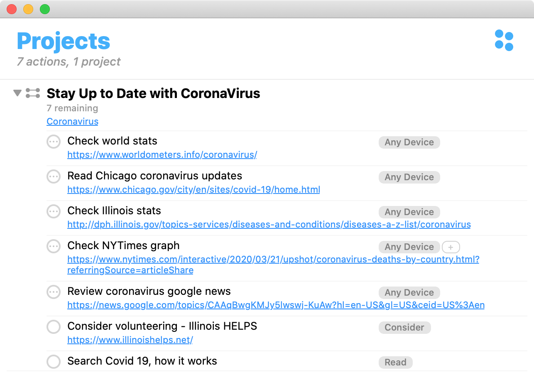Open the worldometers.info coronavirus link
Image resolution: width=534 pixels, height=392 pixels.
[x=162, y=155]
